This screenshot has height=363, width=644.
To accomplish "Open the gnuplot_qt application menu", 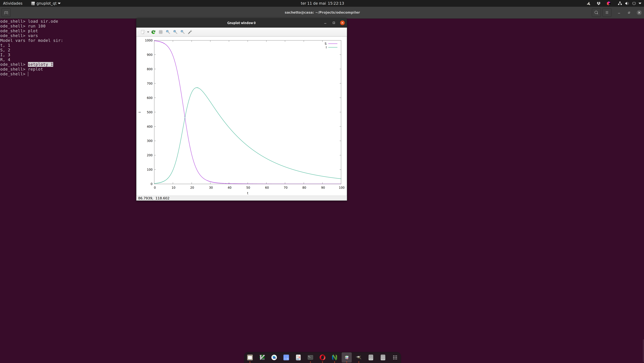I will click(46, 3).
